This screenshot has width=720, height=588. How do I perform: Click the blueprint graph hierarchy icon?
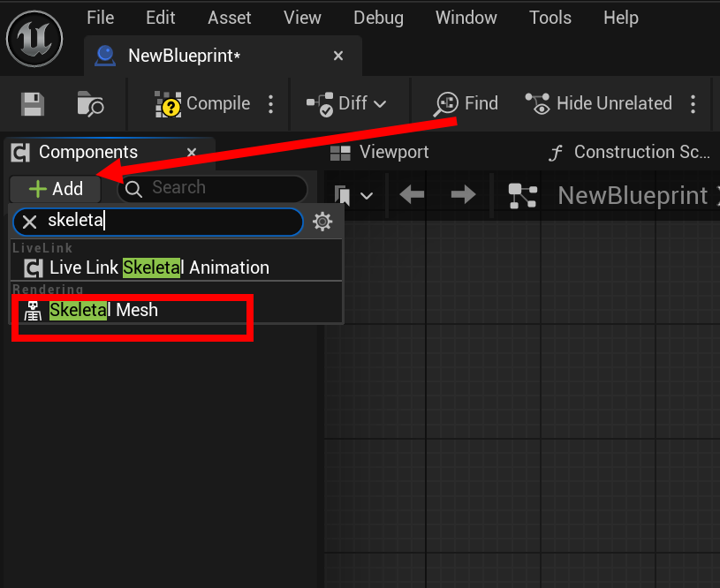[522, 195]
